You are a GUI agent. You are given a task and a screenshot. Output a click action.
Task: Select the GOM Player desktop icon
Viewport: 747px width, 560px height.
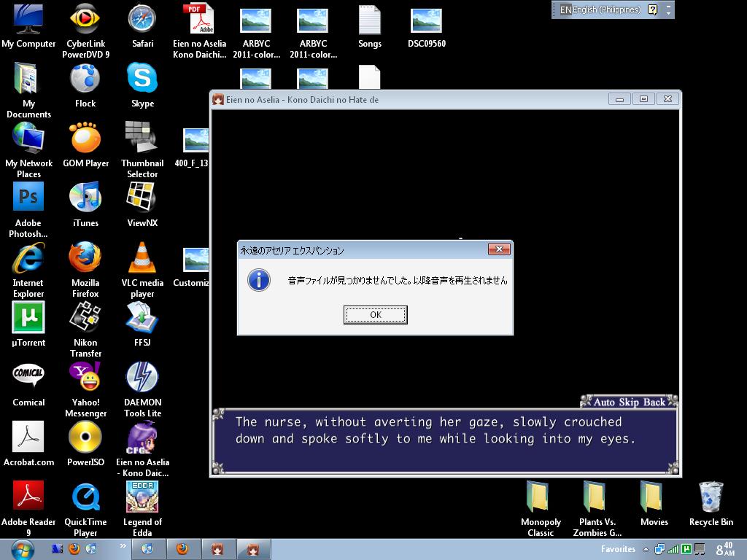[86, 145]
